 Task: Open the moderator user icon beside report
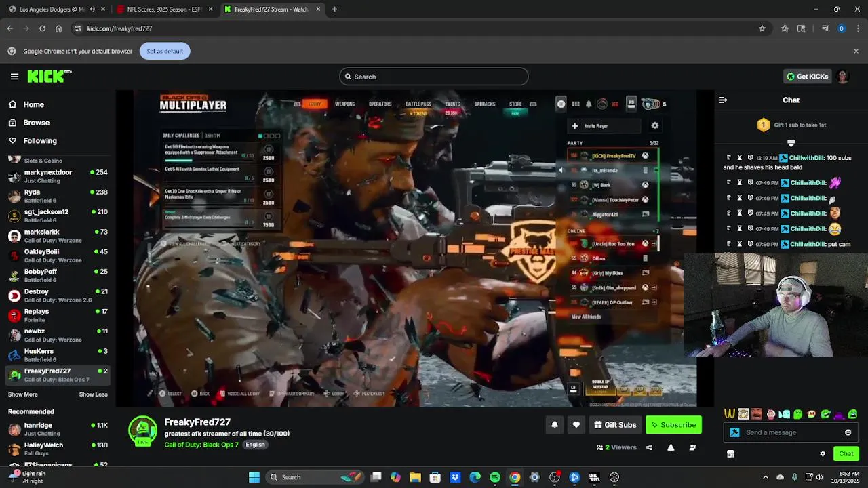[x=692, y=447]
